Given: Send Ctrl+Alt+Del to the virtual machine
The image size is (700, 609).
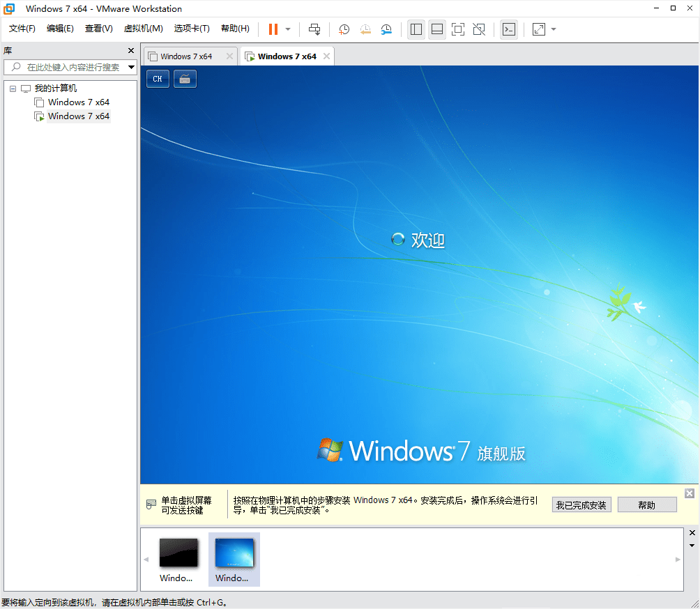Looking at the screenshot, I should 314,29.
